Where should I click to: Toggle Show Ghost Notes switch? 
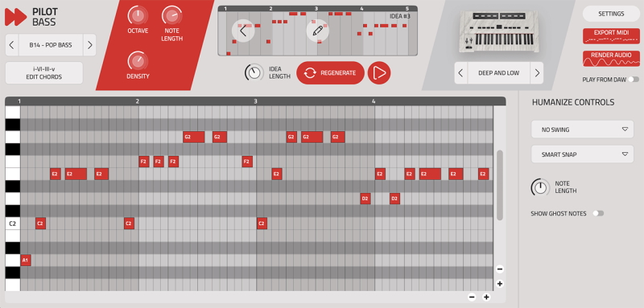click(x=598, y=213)
